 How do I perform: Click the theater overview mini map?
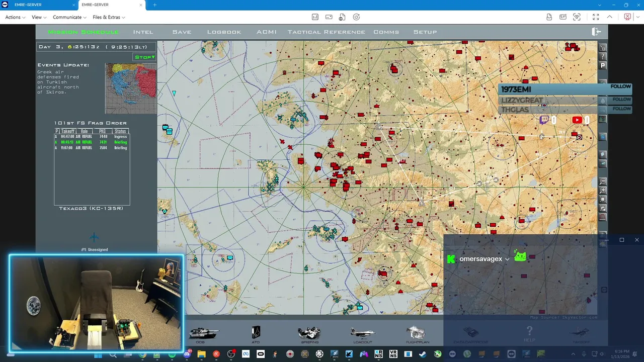[131, 88]
